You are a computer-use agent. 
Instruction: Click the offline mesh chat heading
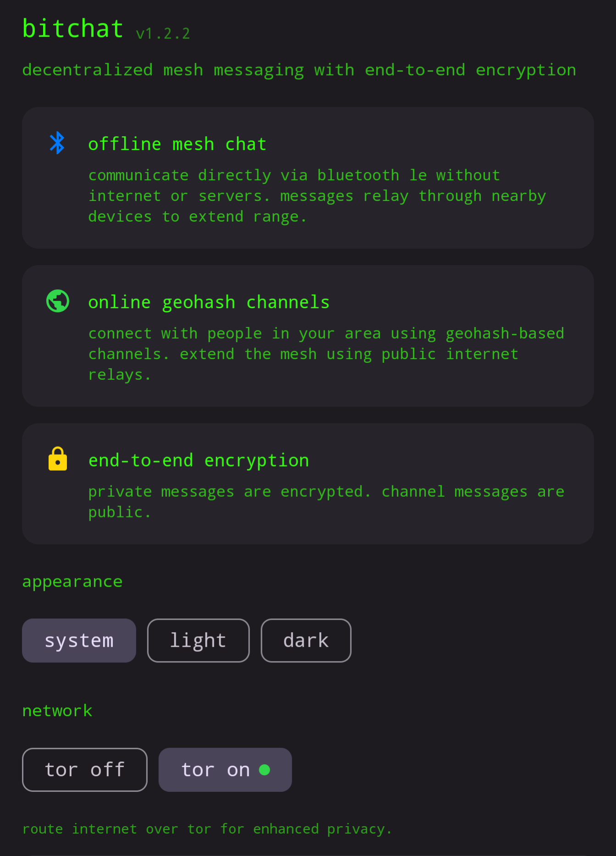pos(178,144)
